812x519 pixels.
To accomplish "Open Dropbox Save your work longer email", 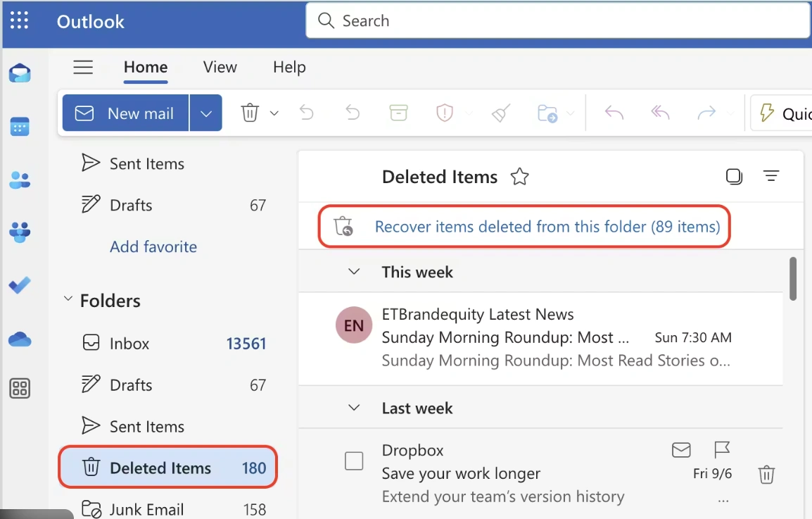I will tap(540, 473).
